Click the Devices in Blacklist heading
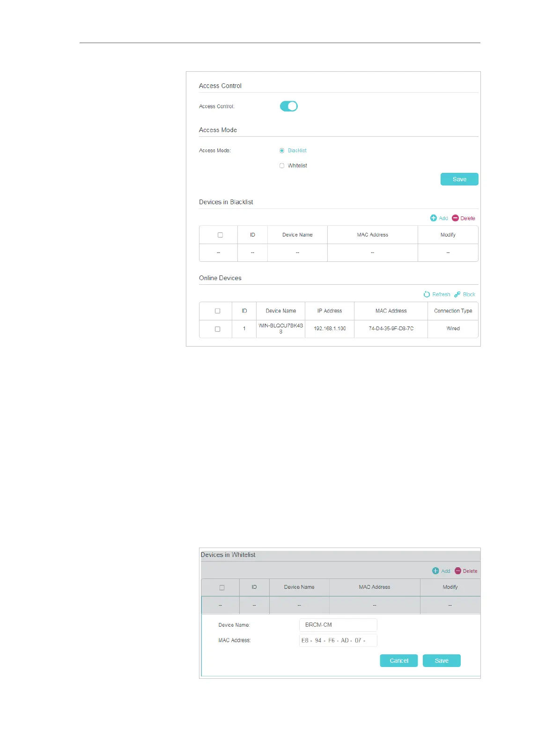 [x=226, y=202]
